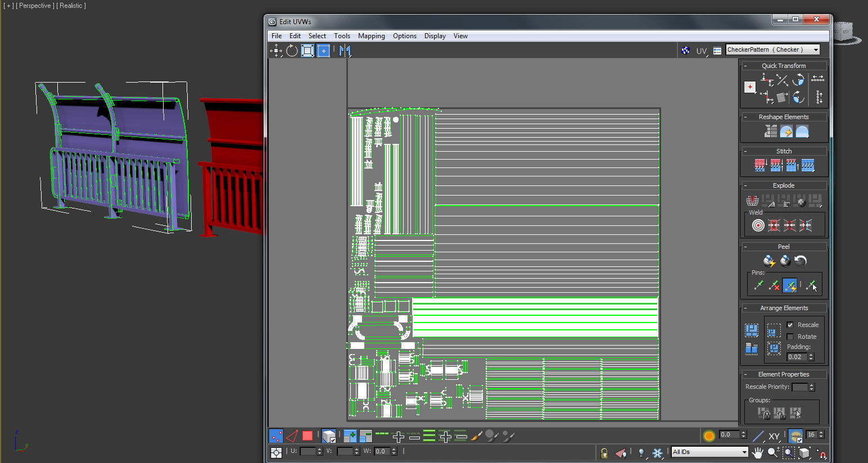Open the Select menu
The width and height of the screenshot is (868, 463).
pyautogui.click(x=317, y=35)
